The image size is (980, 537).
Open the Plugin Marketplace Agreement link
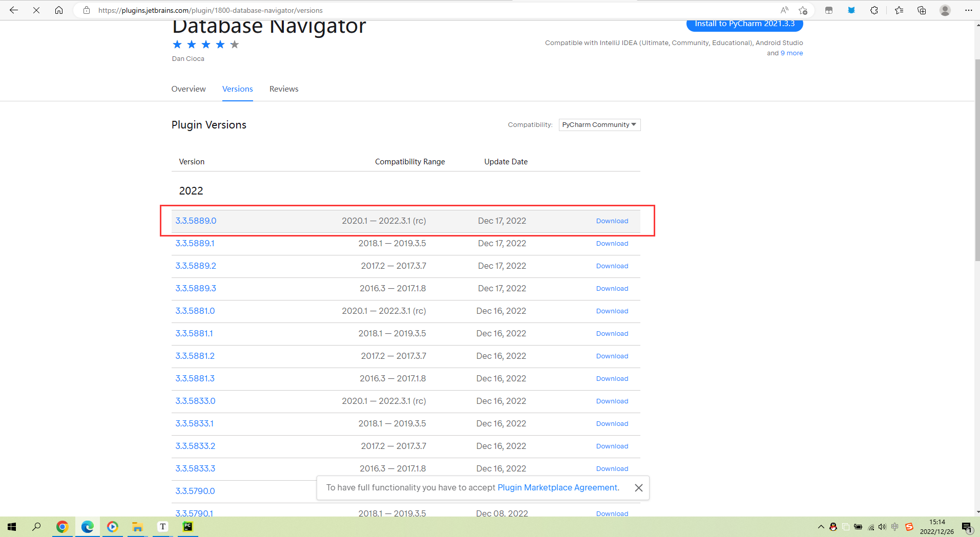[558, 487]
